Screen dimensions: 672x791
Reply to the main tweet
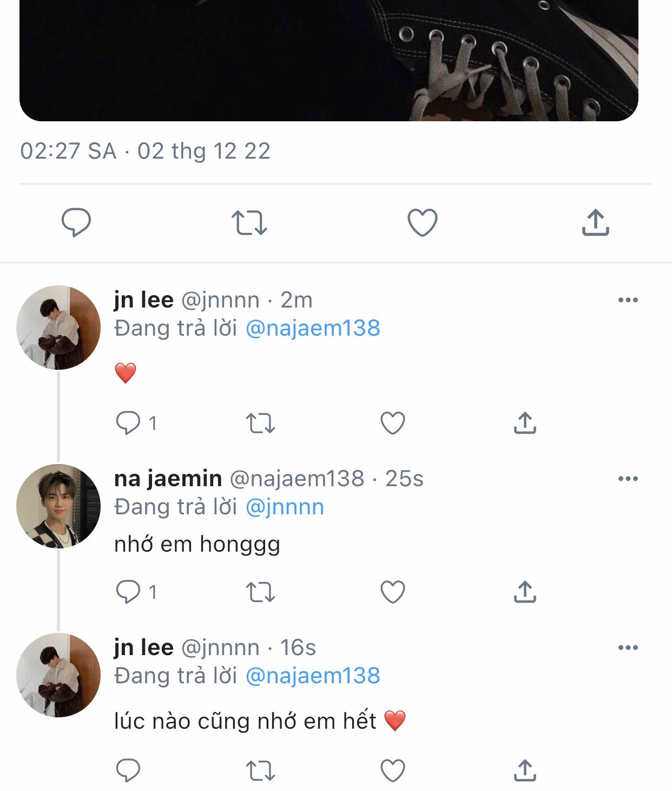tap(76, 222)
